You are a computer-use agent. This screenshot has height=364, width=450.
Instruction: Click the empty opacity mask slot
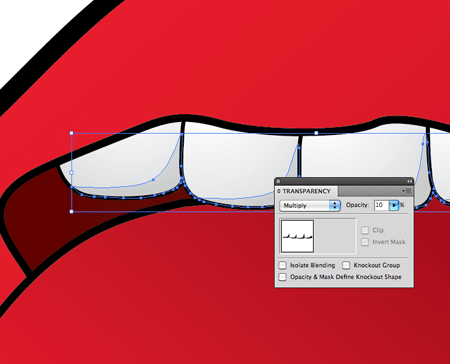[336, 236]
